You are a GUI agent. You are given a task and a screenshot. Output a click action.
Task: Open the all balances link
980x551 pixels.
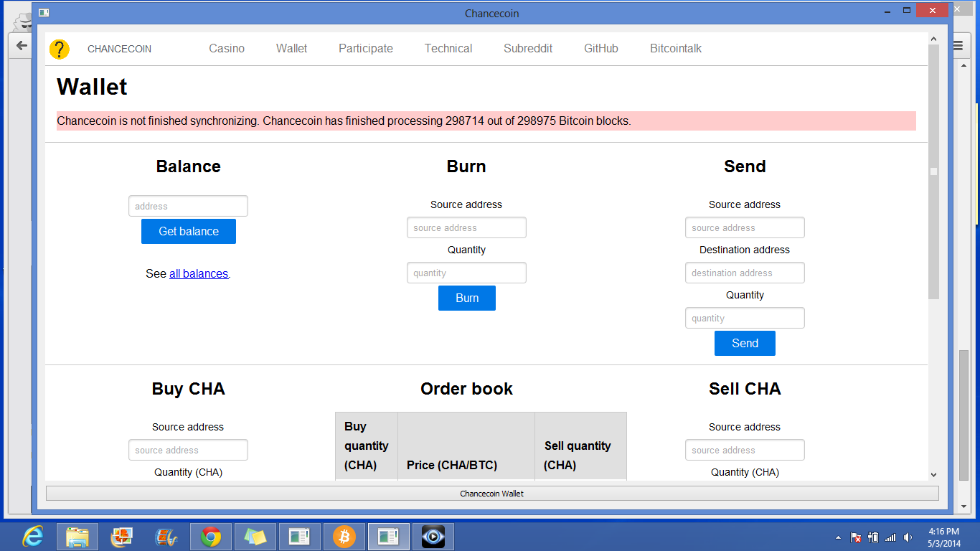[x=199, y=273]
